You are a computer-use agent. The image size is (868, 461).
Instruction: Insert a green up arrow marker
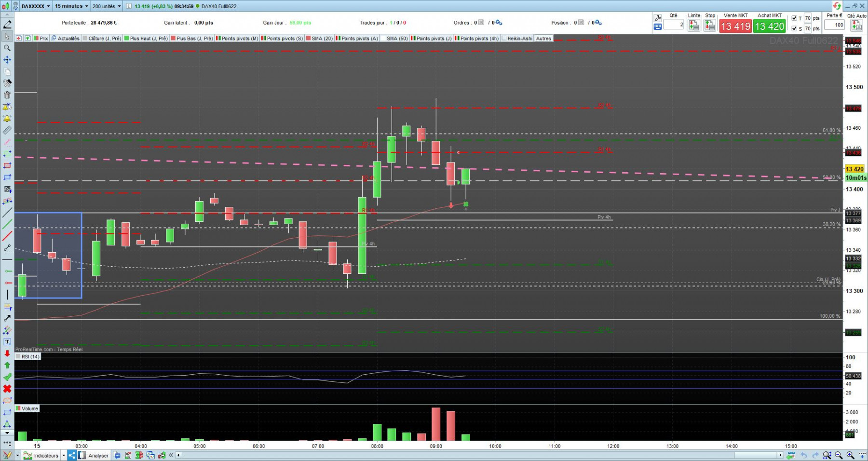point(7,366)
